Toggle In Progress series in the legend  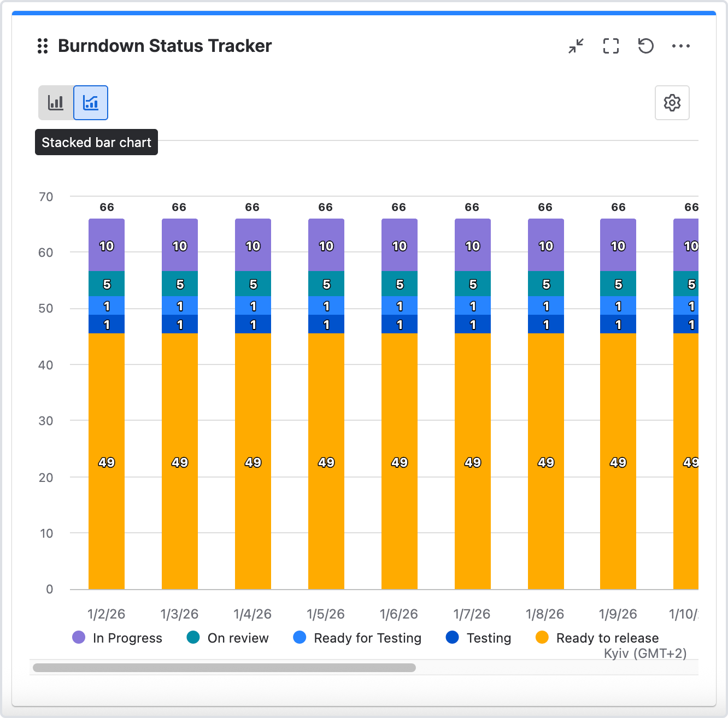click(x=127, y=638)
